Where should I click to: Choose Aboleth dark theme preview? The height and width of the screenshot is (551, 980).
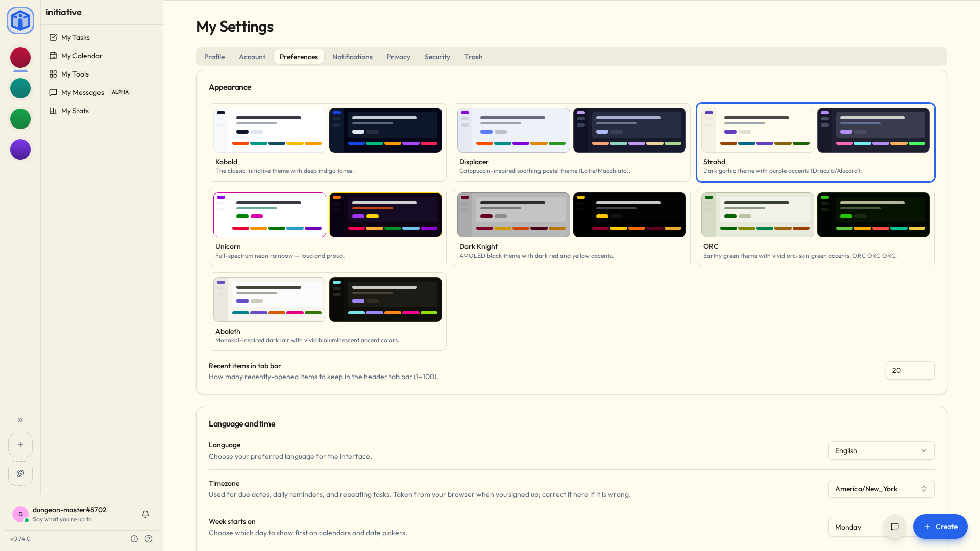tap(385, 299)
